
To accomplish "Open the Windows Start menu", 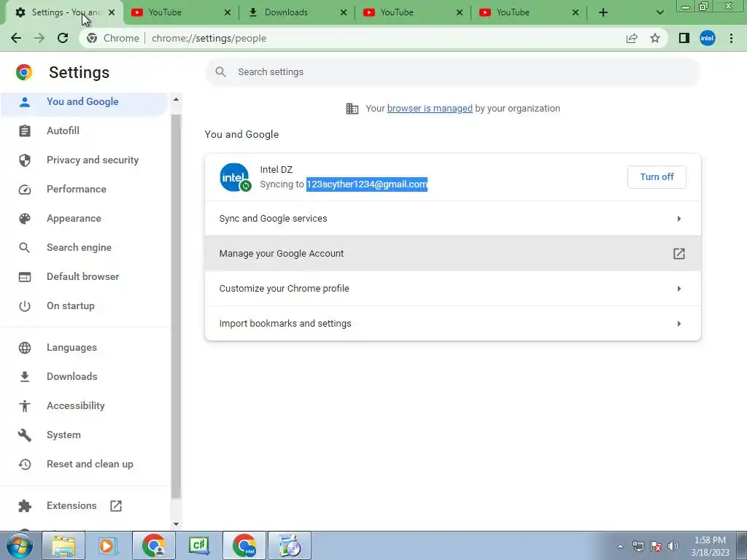I will pos(19,545).
